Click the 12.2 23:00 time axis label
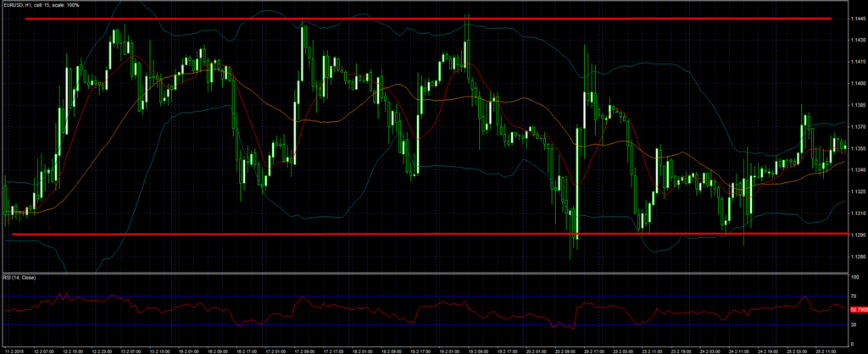868x354 pixels. click(x=102, y=351)
